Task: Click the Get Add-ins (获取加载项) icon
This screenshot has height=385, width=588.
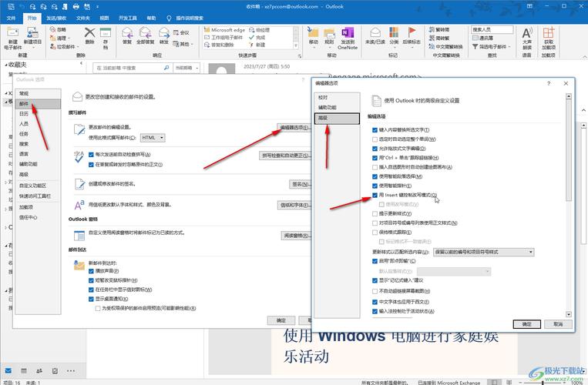Action: 548,33
